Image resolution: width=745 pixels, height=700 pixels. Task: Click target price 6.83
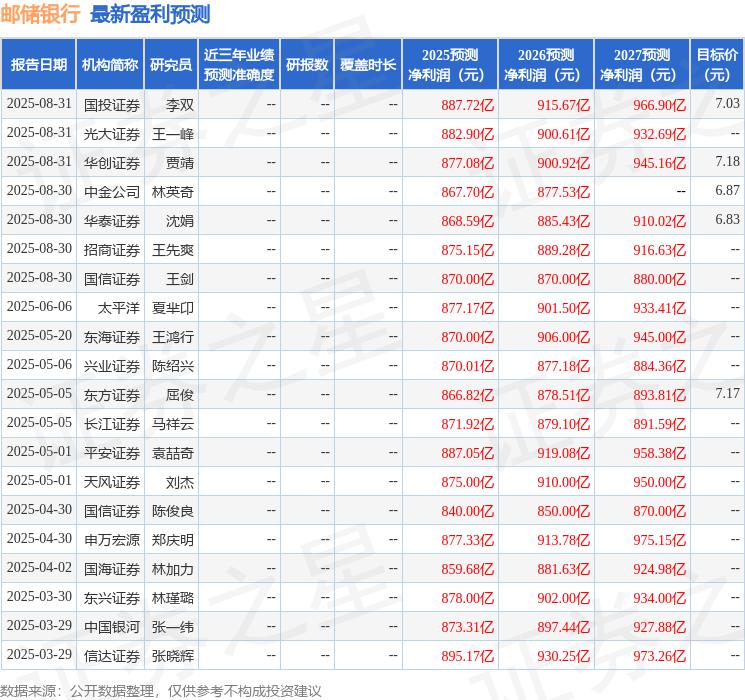click(x=727, y=219)
